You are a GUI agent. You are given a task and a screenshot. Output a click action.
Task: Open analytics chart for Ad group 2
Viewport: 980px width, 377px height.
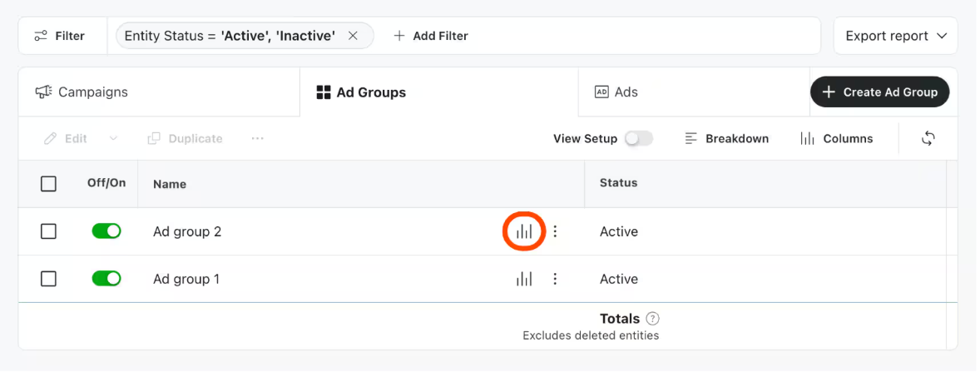coord(524,231)
